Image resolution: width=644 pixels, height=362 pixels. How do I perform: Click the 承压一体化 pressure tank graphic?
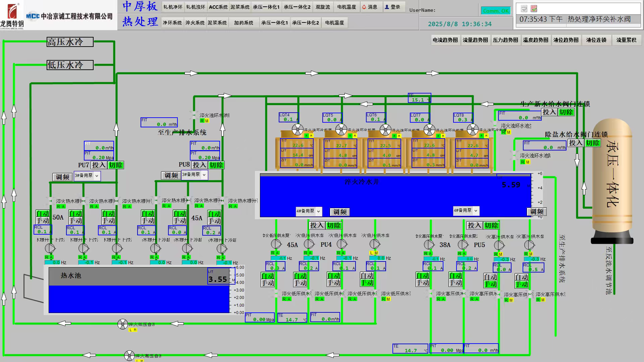612,181
